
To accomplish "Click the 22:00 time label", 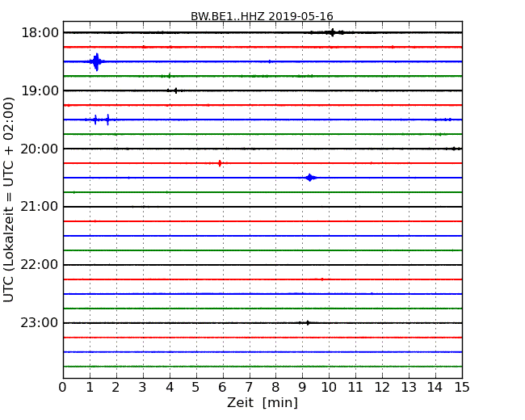I will coord(40,265).
